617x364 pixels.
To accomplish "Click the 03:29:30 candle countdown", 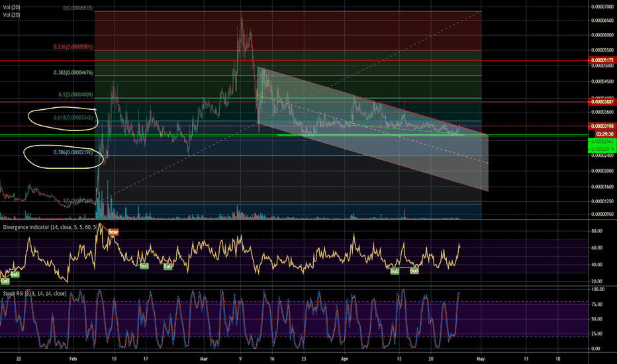I will point(604,134).
